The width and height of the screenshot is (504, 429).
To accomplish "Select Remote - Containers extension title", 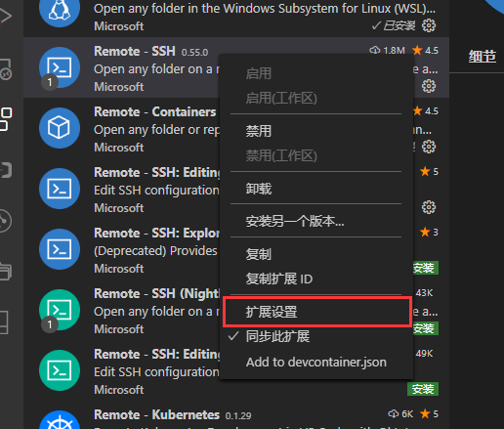I will (154, 111).
